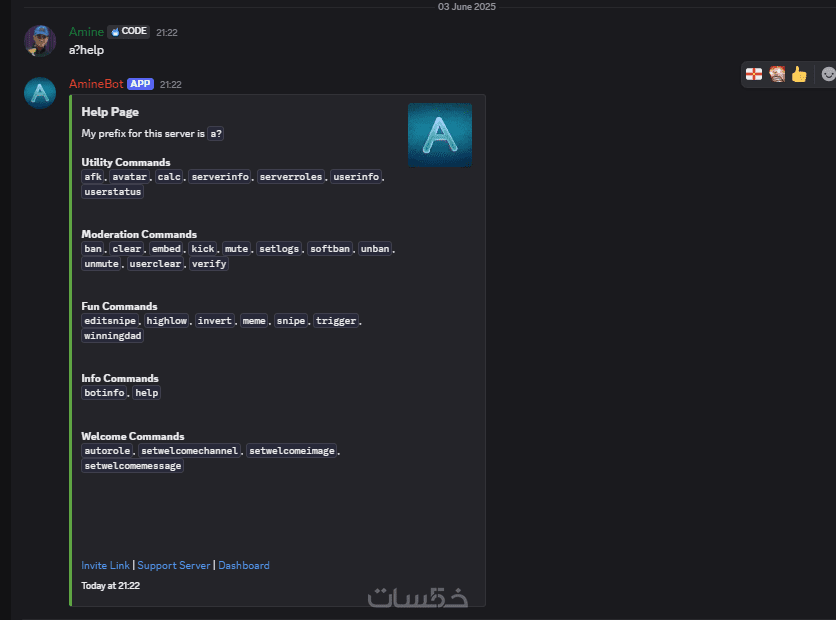Click AmineBot's round avatar
This screenshot has height=620, width=836.
(x=40, y=93)
